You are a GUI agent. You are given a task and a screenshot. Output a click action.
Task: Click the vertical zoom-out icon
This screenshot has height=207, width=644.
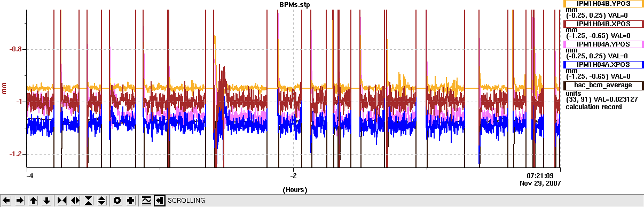(x=102, y=201)
